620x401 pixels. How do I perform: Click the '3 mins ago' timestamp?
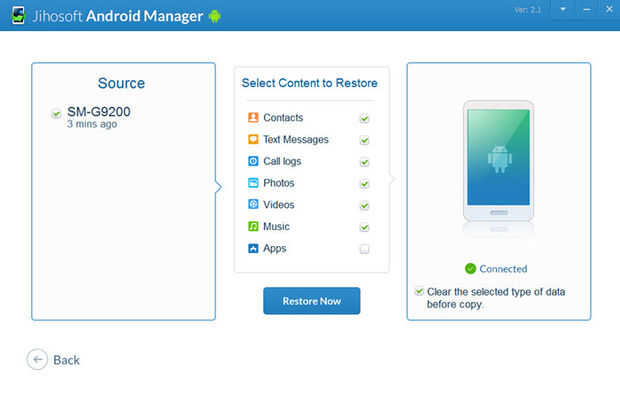point(92,124)
